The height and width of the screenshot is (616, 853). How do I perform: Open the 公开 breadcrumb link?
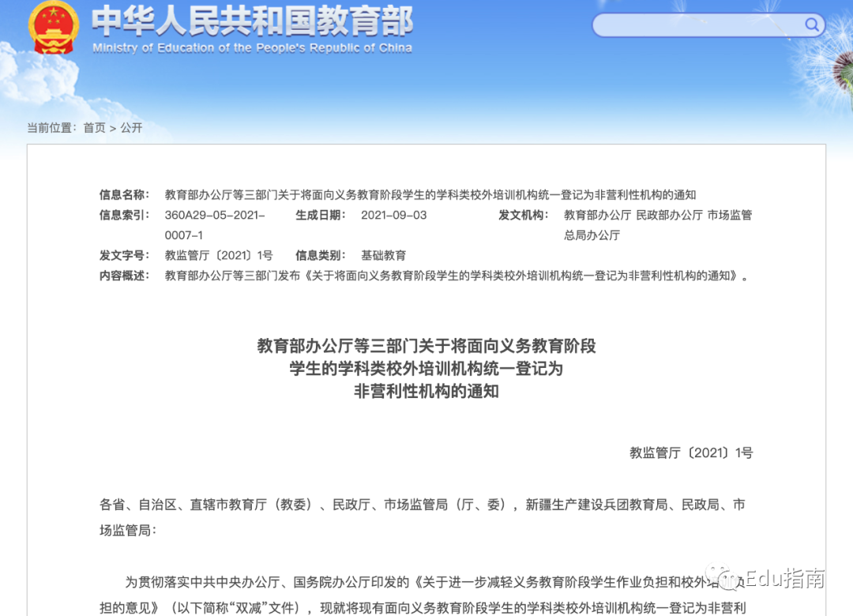tap(131, 128)
